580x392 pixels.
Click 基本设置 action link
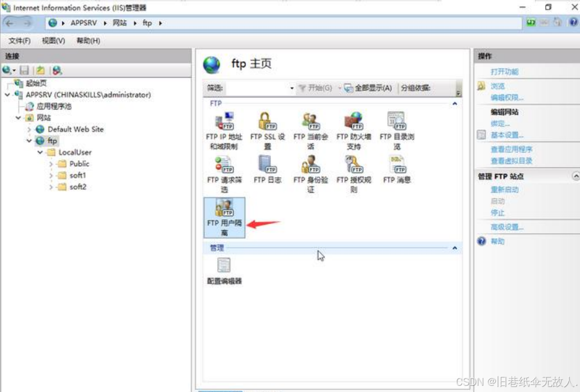coord(507,135)
